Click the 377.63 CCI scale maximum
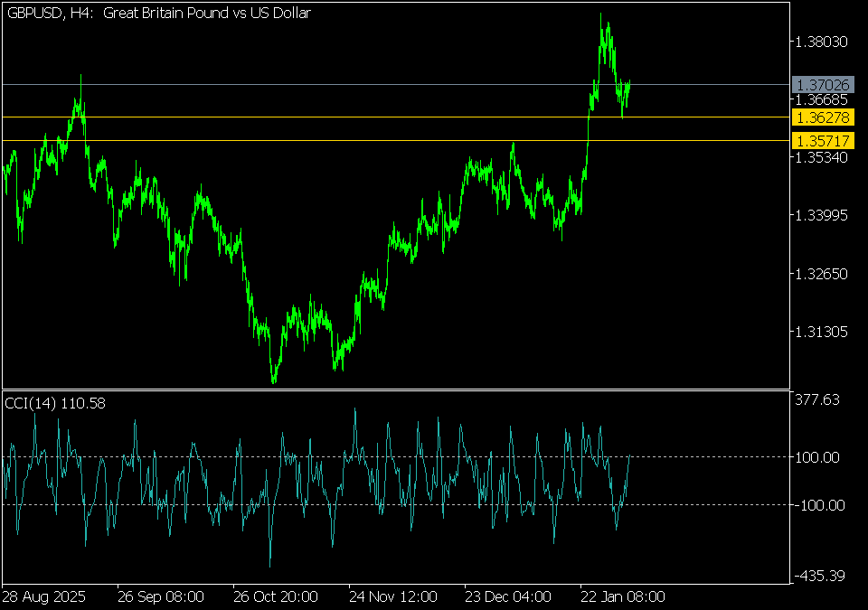 click(819, 399)
